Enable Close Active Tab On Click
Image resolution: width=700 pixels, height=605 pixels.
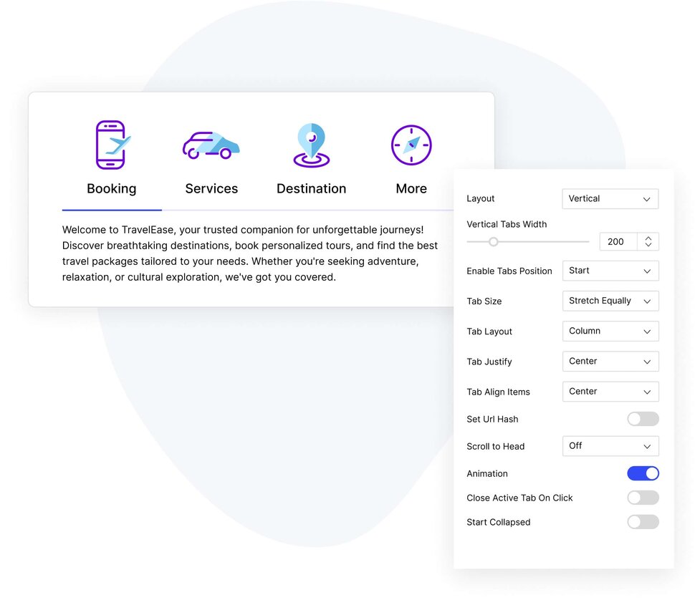click(643, 498)
